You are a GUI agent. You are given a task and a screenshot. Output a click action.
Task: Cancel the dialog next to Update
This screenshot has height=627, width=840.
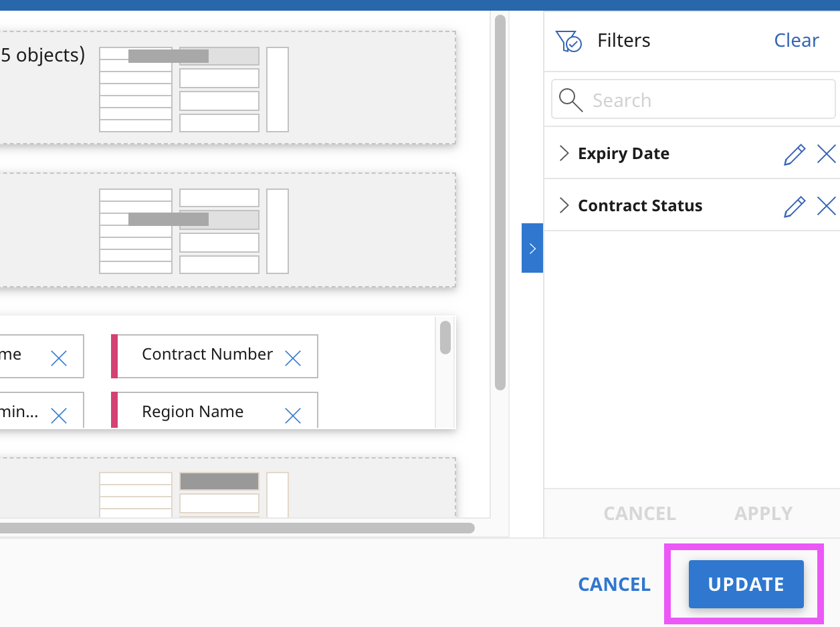point(614,584)
